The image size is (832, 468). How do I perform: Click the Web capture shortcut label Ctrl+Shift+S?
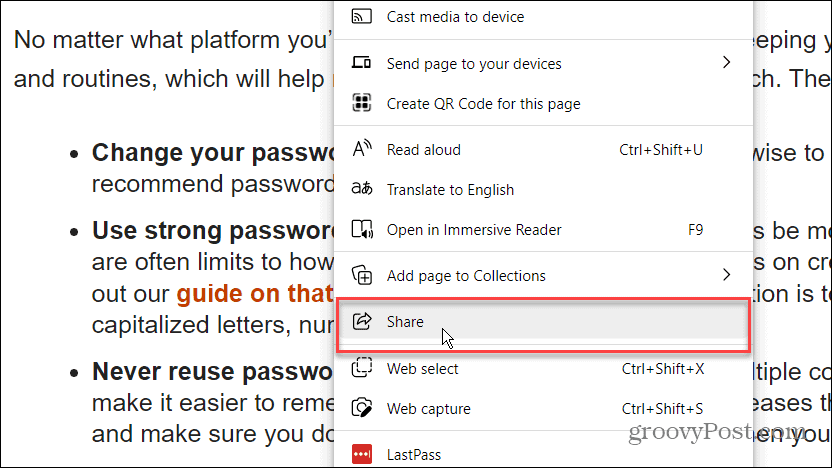tap(662, 409)
